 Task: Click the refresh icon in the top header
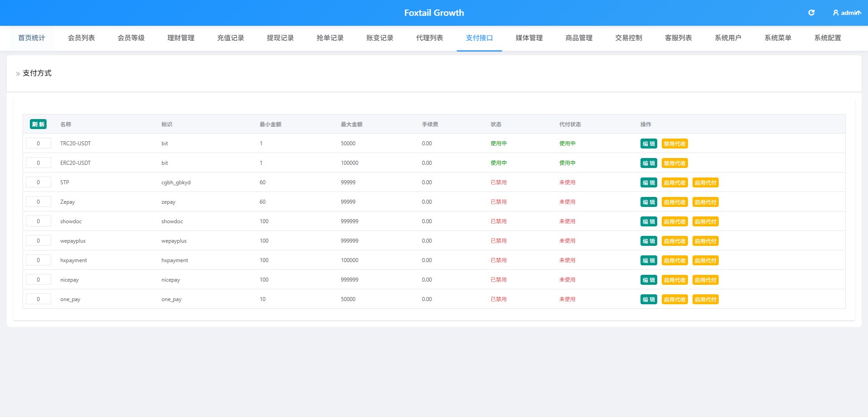811,13
